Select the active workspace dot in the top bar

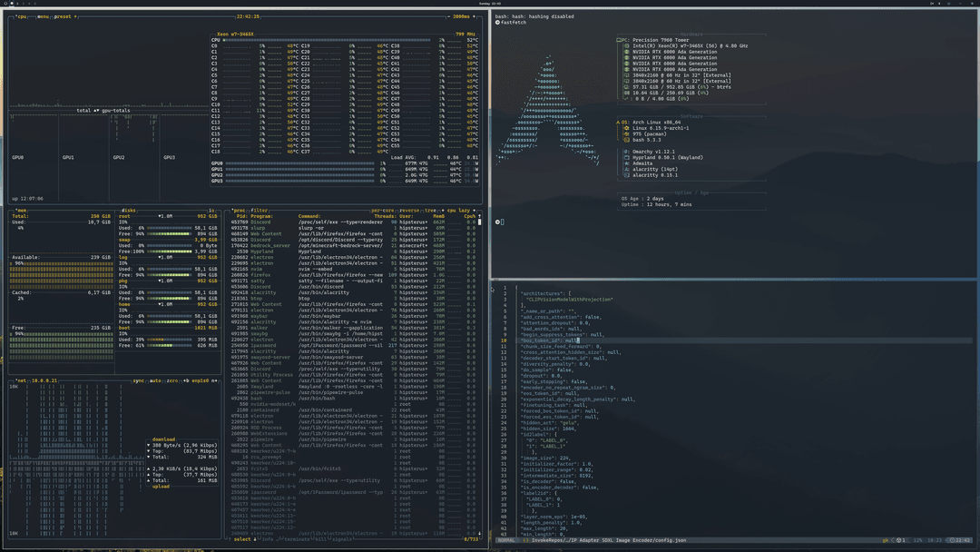click(x=12, y=3)
